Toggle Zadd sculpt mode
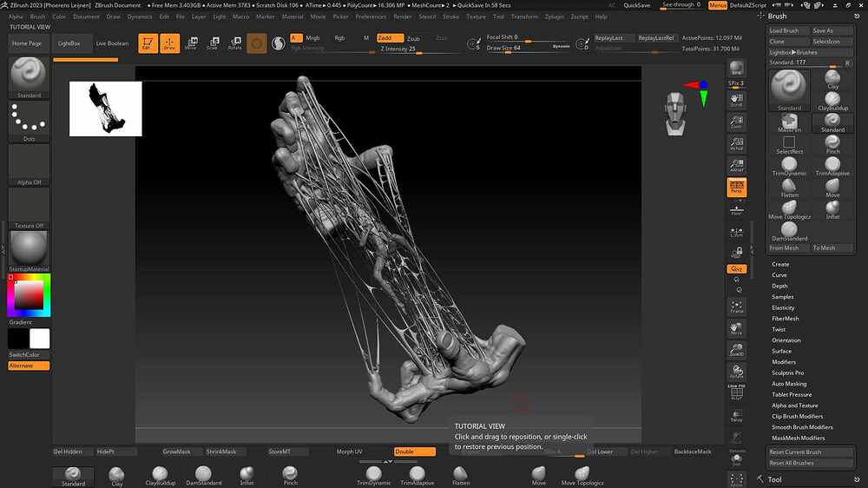This screenshot has width=868, height=488. pyautogui.click(x=390, y=37)
